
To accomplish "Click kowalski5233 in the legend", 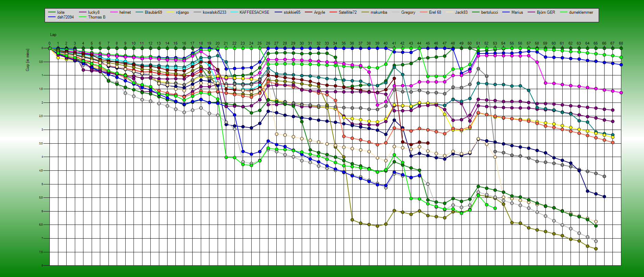I will pyautogui.click(x=214, y=12).
